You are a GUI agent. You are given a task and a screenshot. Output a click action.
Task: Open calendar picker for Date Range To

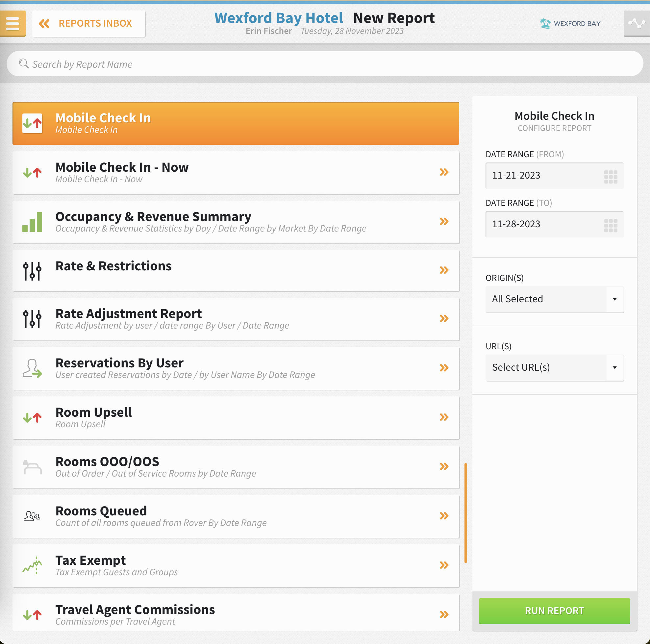[610, 225]
